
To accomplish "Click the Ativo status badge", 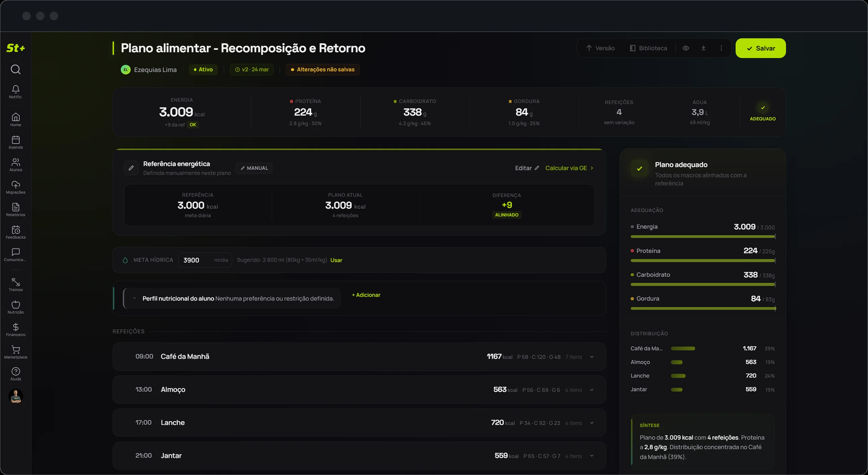I will [x=203, y=69].
